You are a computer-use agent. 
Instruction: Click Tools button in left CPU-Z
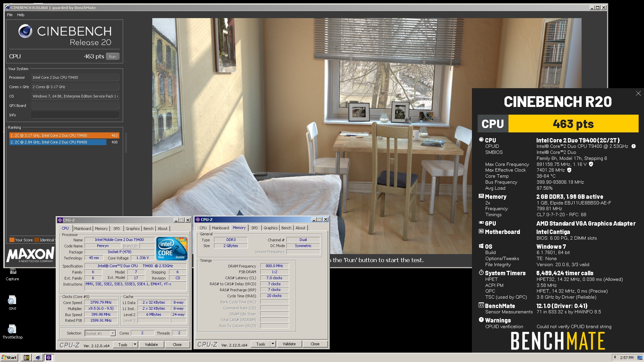[123, 345]
